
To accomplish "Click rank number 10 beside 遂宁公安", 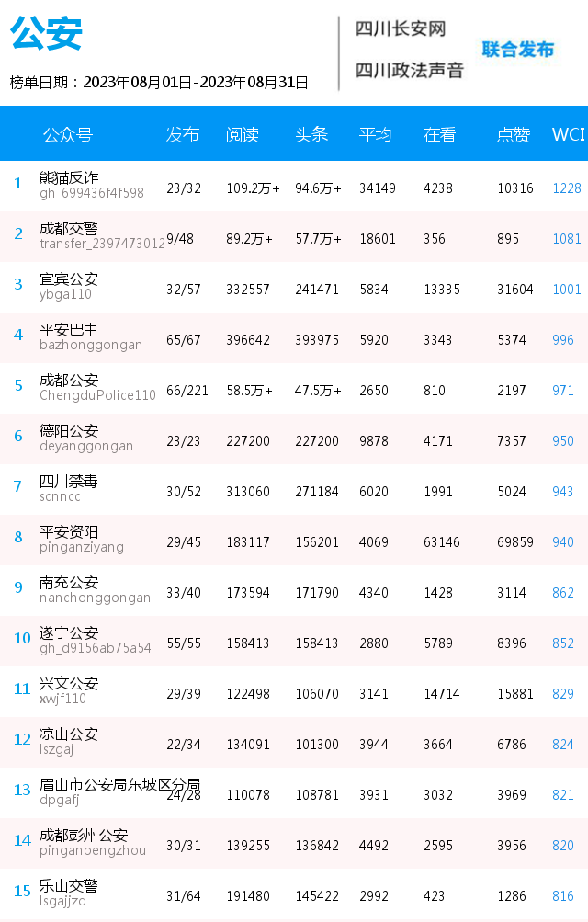I will [x=22, y=638].
